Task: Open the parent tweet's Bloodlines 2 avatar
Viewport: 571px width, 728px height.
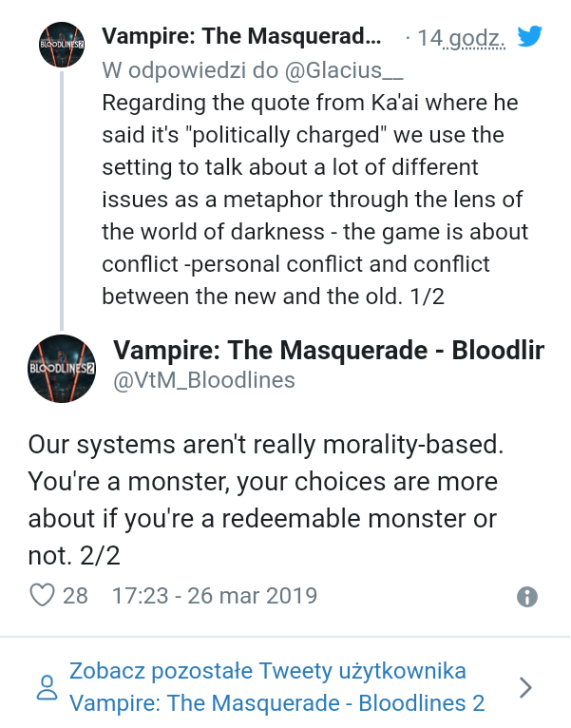Action: coord(61,44)
